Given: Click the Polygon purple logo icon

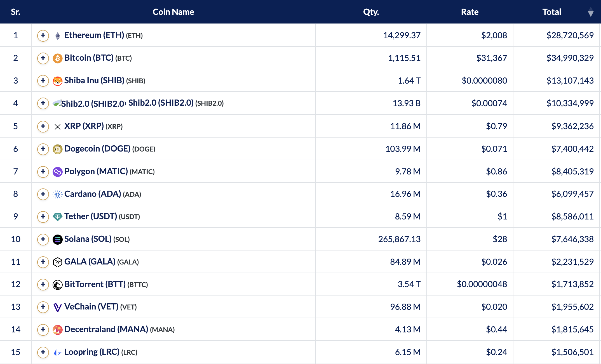Looking at the screenshot, I should [57, 172].
